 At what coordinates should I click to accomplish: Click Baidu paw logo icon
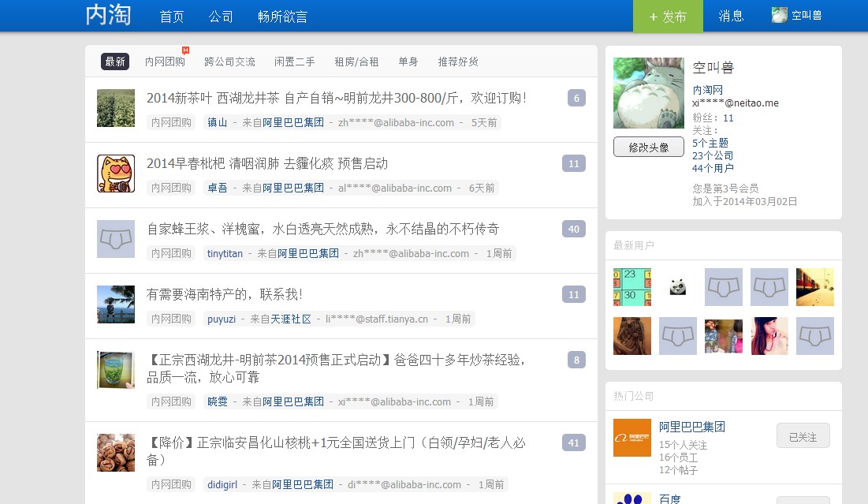coord(632,498)
